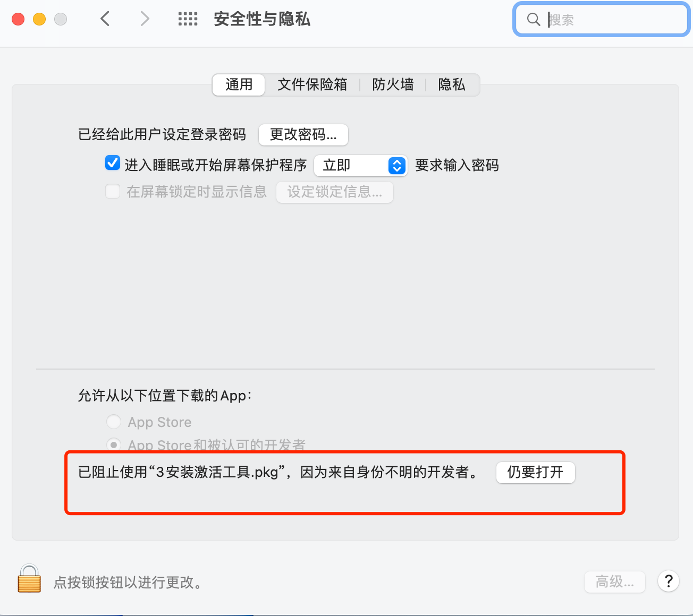Open help with the question mark button
The height and width of the screenshot is (616, 693).
669,581
